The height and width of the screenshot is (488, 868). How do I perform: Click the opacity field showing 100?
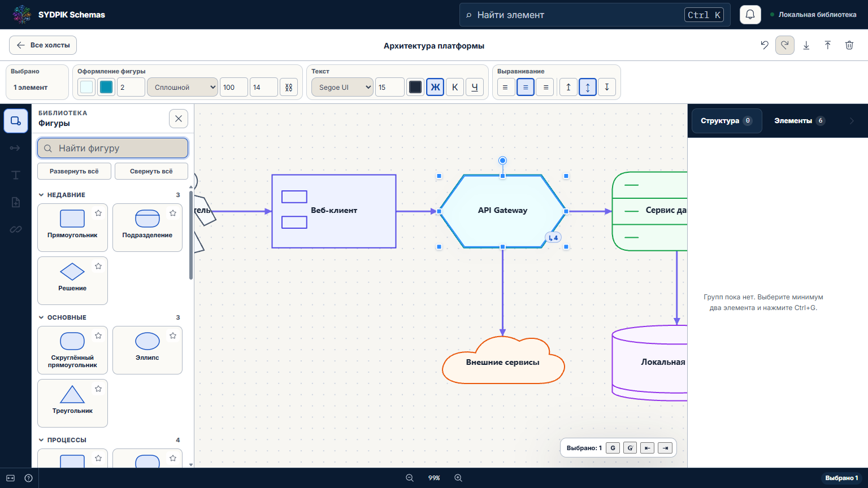pyautogui.click(x=234, y=88)
